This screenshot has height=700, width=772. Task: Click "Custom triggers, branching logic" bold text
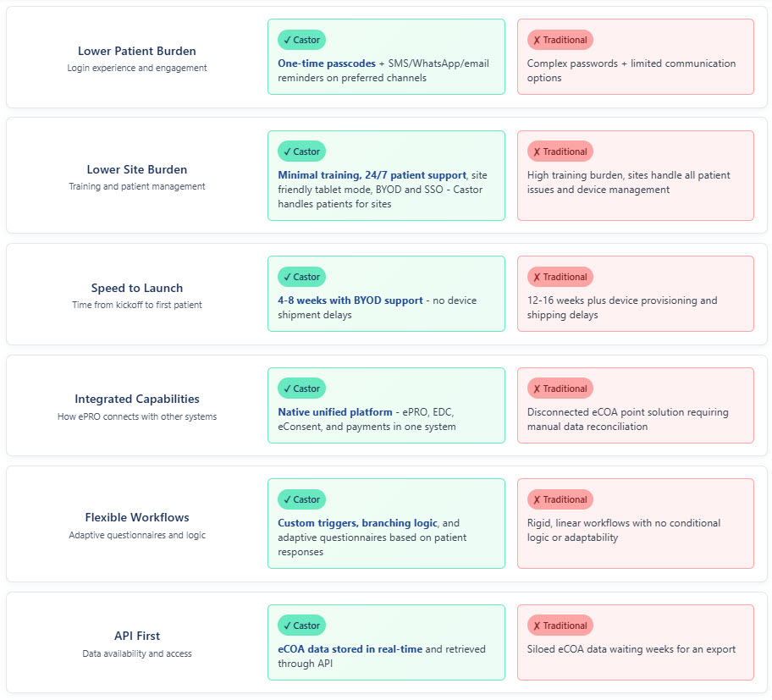click(357, 523)
